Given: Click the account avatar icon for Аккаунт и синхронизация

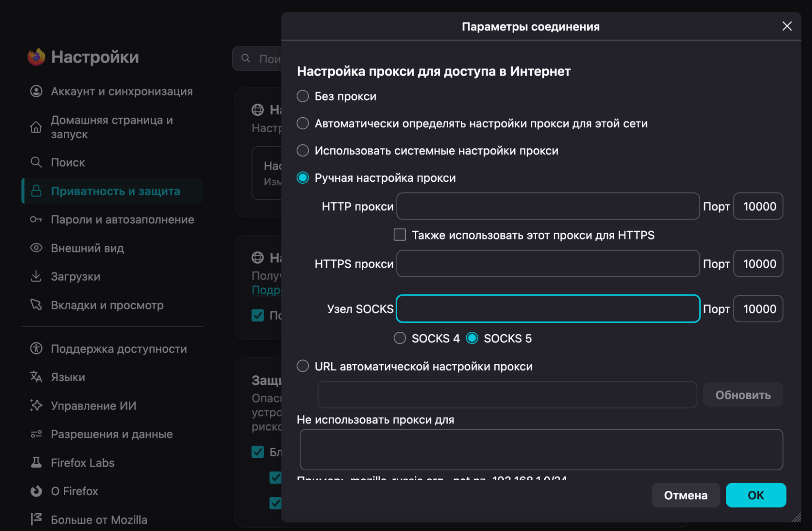Looking at the screenshot, I should click(x=36, y=91).
